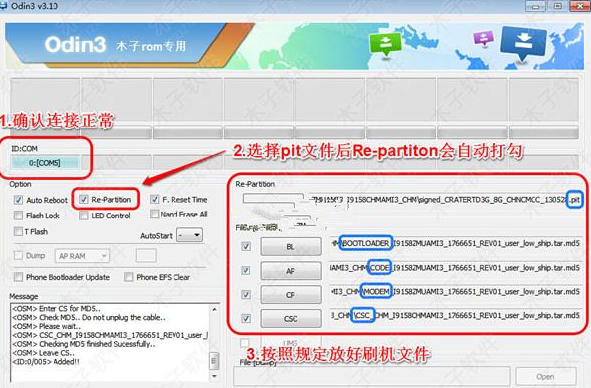
Task: Click the BOOTLOADER tar.md5 path field
Action: point(455,244)
